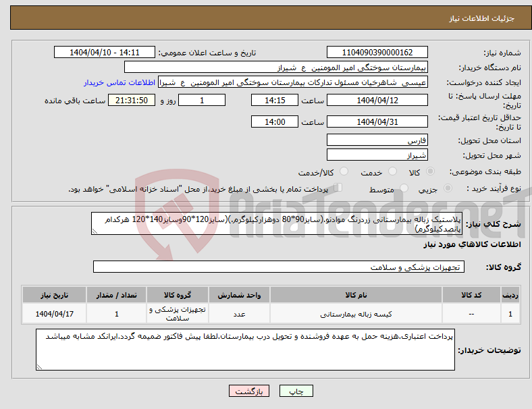
Task: Click the عدد unit cell
Action: coord(239,314)
